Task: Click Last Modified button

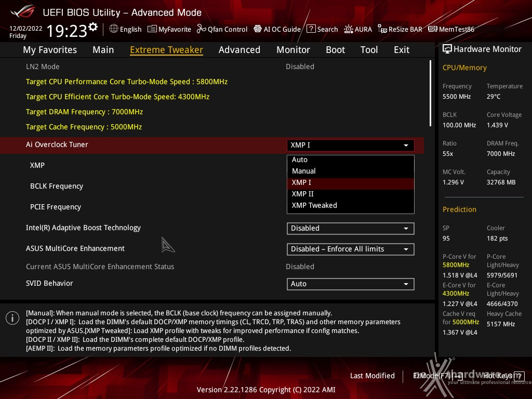Action: click(x=372, y=376)
